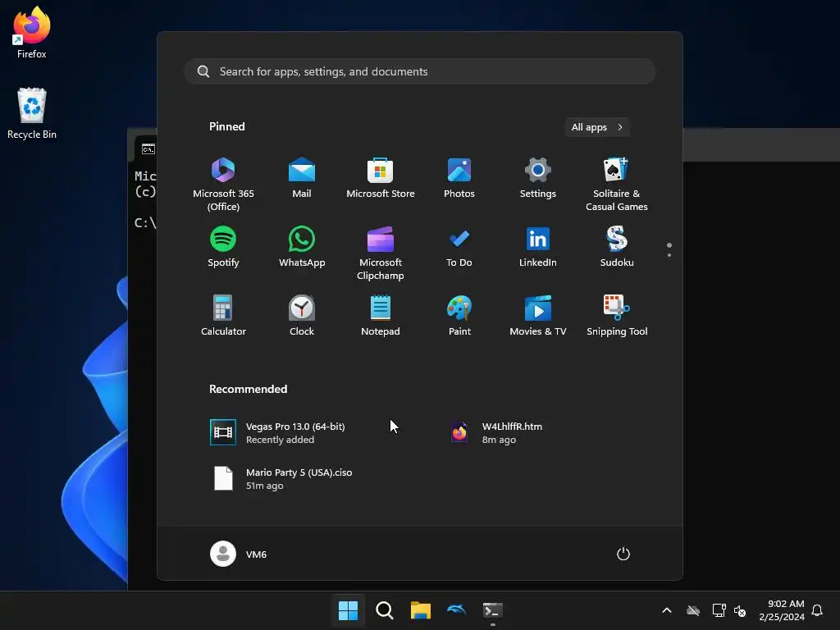The height and width of the screenshot is (630, 840).
Task: Launch Solitaire & Casual Games
Action: [617, 185]
